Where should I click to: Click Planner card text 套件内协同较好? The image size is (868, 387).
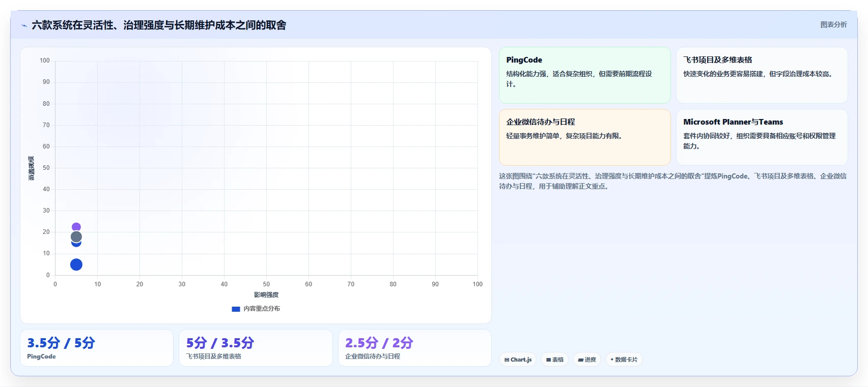point(707,136)
